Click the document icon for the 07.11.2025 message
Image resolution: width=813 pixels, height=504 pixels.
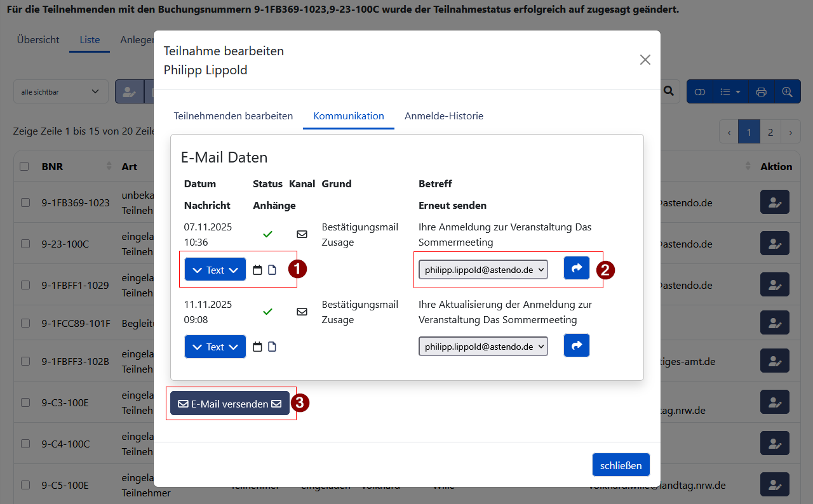(271, 269)
